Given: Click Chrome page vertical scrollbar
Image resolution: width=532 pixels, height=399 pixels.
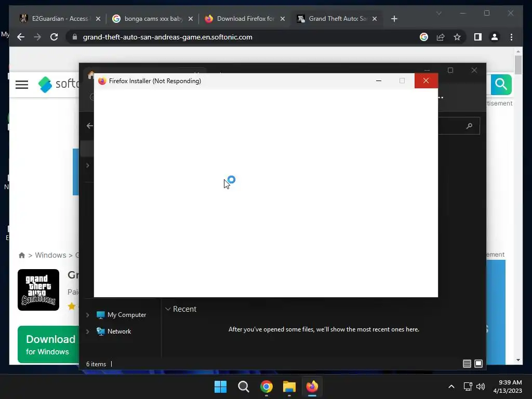Looking at the screenshot, I should click(518, 64).
